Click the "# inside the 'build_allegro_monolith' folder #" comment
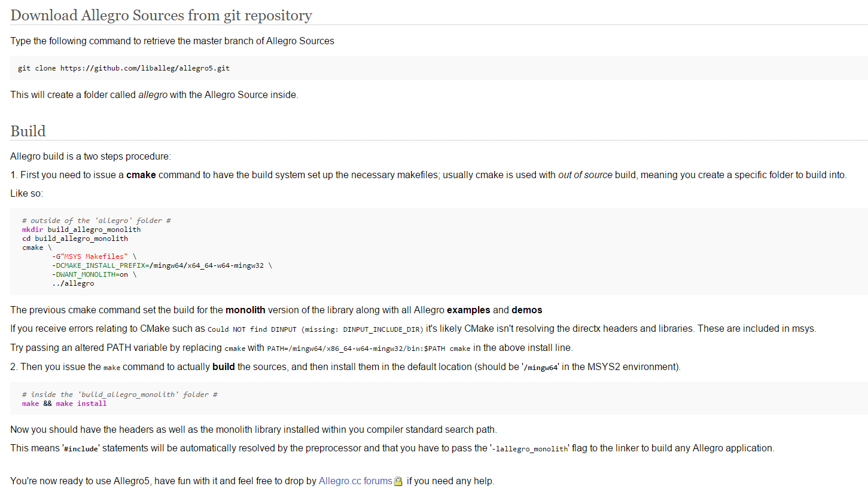The image size is (868, 495). click(120, 395)
